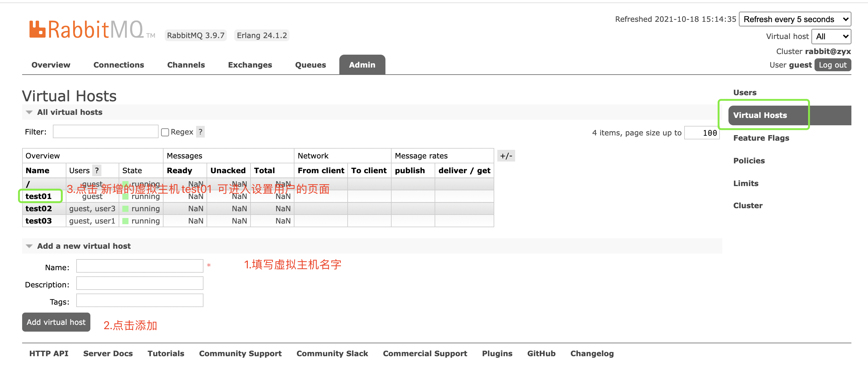The height and width of the screenshot is (366, 868).
Task: Click the new virtual host Name field
Action: [x=140, y=266]
